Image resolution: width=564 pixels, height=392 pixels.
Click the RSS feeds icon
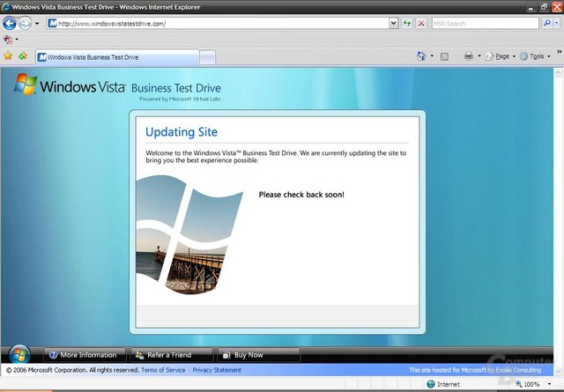tap(444, 56)
